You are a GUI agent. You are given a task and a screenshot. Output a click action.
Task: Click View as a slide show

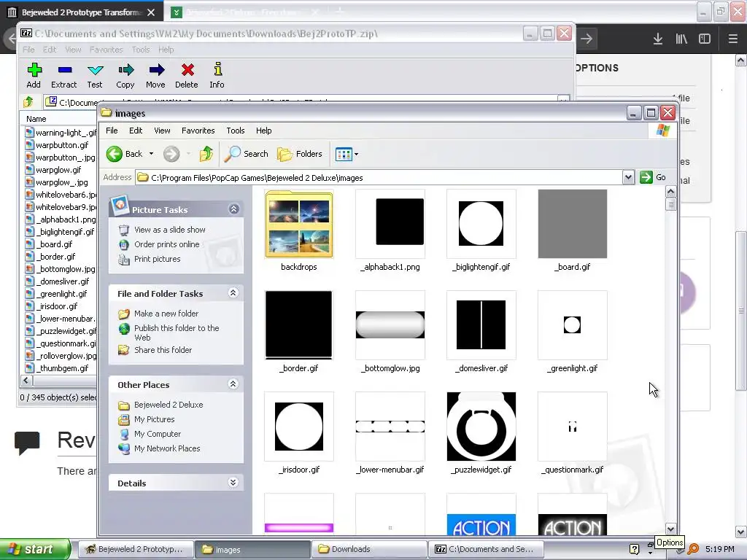click(169, 230)
